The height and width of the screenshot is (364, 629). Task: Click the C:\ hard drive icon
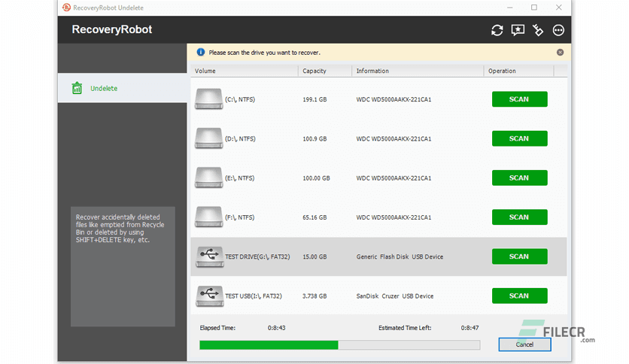point(208,99)
